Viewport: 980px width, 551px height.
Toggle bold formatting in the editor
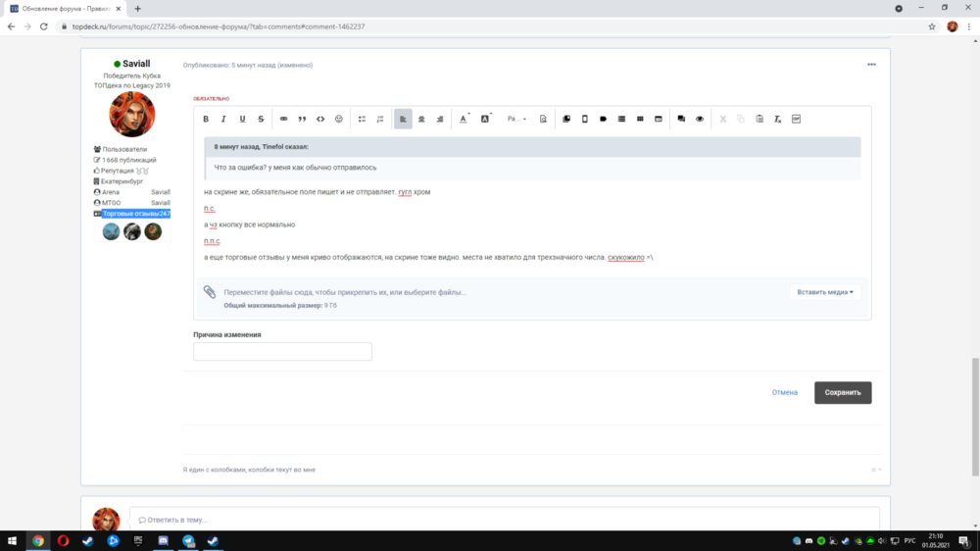(x=206, y=119)
